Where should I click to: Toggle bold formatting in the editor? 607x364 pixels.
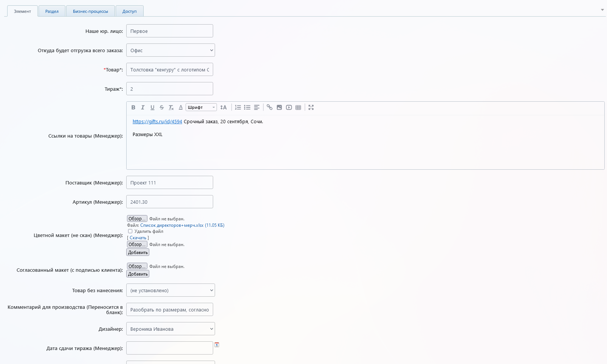click(133, 107)
